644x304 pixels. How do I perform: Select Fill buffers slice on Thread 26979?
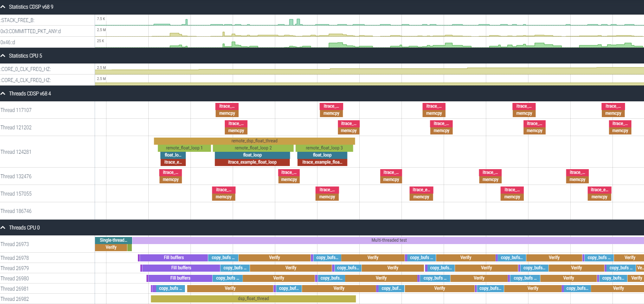[181, 268]
